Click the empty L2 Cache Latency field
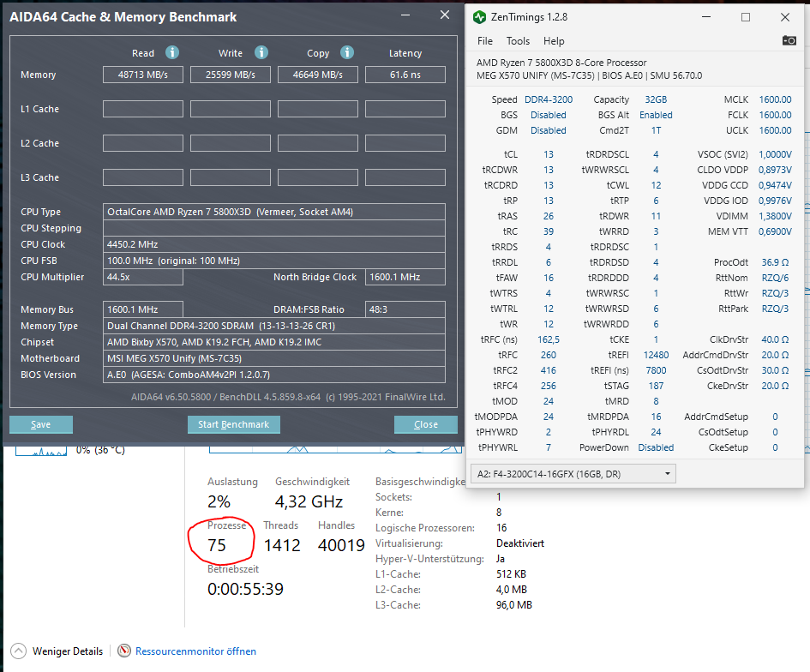810x672 pixels. click(405, 143)
